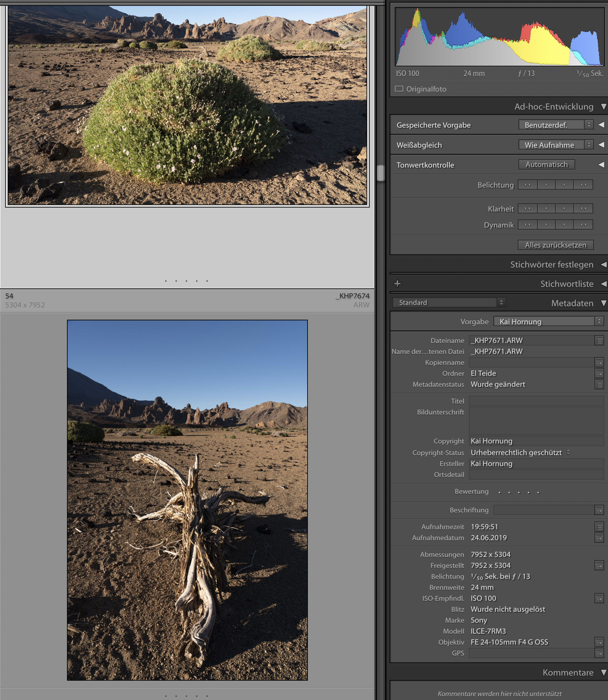Screen dimensions: 608x700
Task: Decrease Klarheit by a small step
Action: (546, 208)
